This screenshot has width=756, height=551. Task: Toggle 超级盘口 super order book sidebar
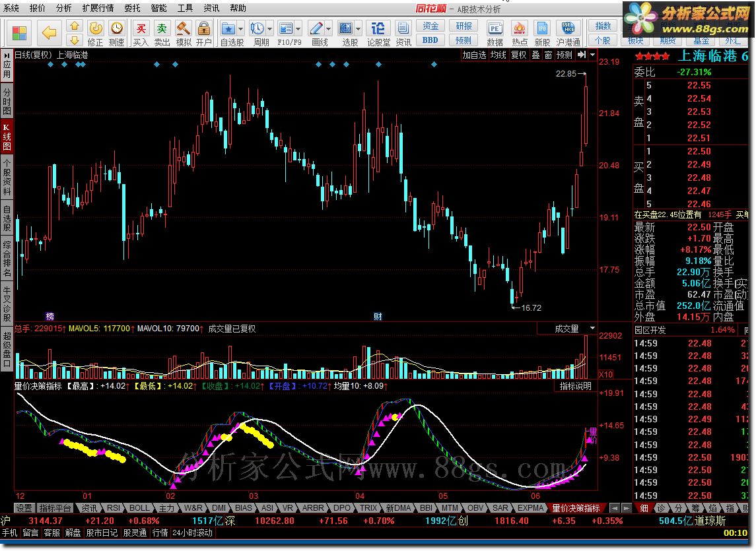tap(7, 350)
